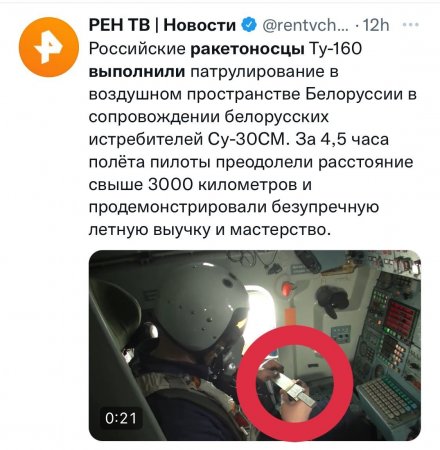Open the @rentvch handle profile link

[305, 25]
